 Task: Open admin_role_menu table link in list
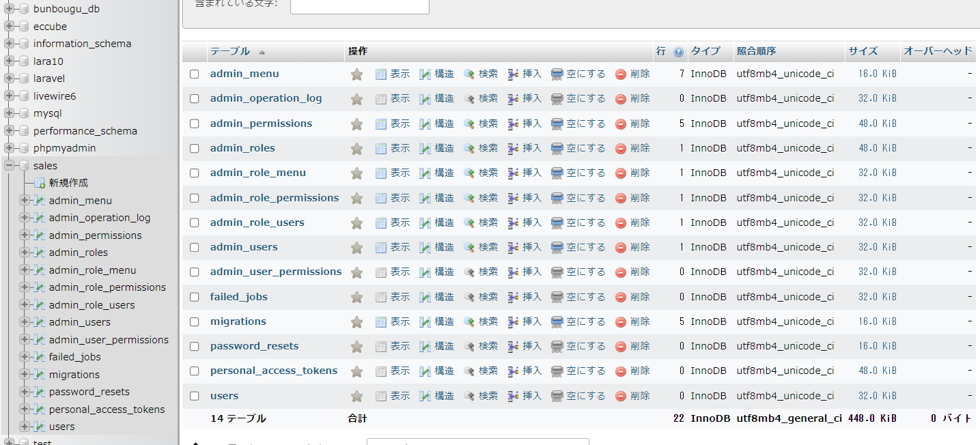point(257,173)
